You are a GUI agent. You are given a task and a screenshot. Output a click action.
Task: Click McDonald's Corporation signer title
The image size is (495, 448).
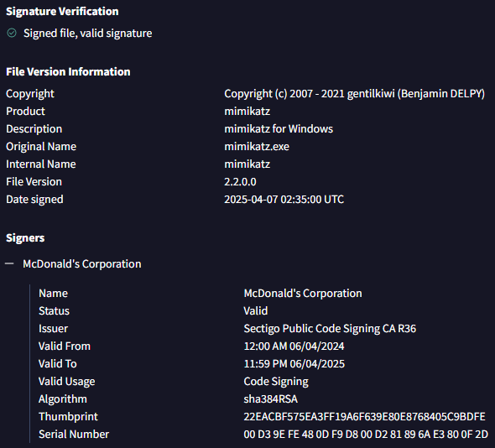click(82, 264)
